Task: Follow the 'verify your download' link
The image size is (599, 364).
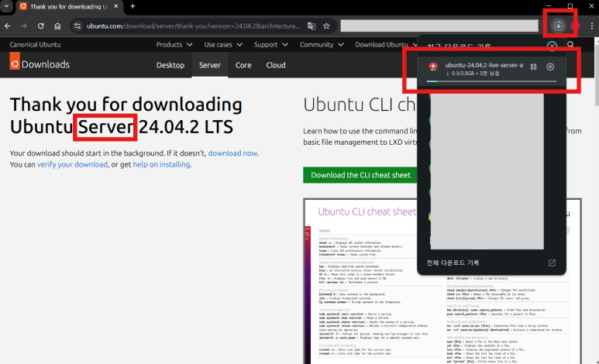Action: (72, 164)
